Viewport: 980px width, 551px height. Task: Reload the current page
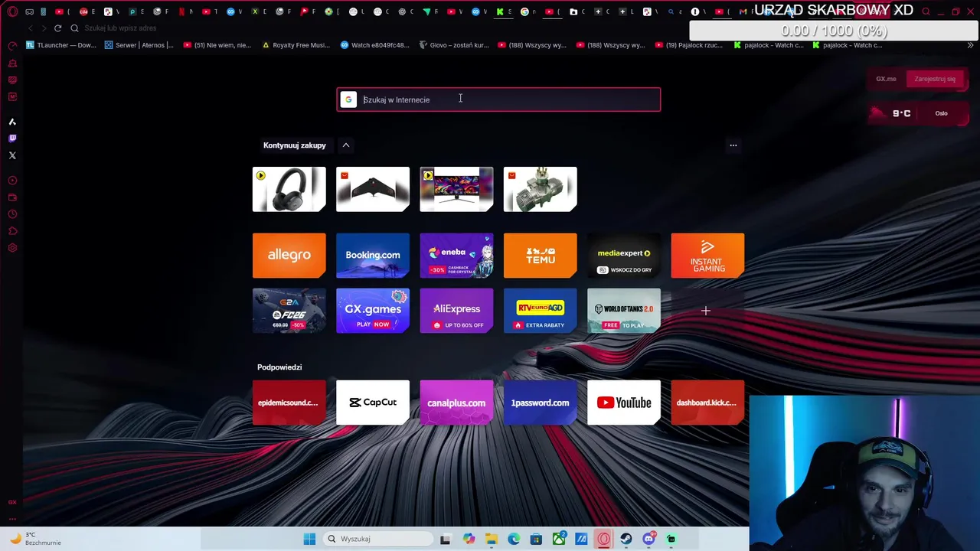(57, 28)
